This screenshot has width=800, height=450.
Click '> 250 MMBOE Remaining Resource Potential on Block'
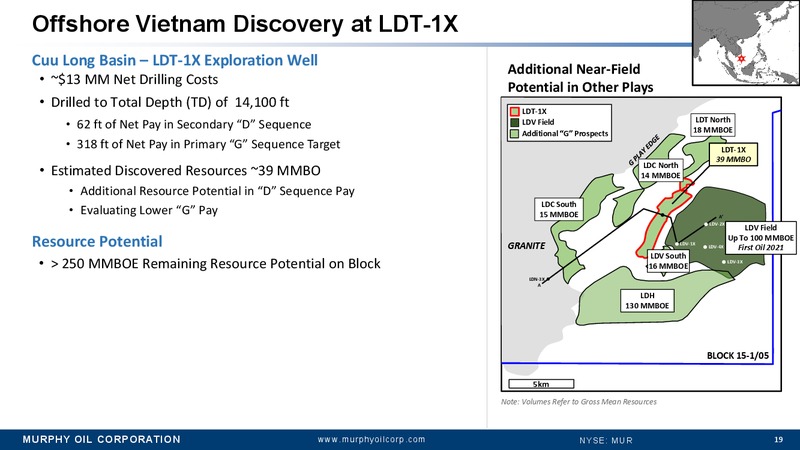pos(216,264)
